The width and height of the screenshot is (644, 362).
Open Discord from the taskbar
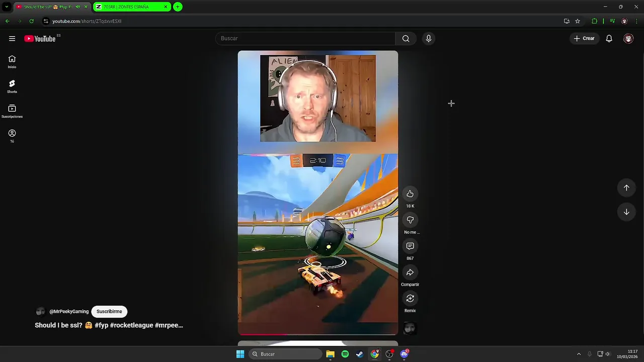tap(404, 354)
